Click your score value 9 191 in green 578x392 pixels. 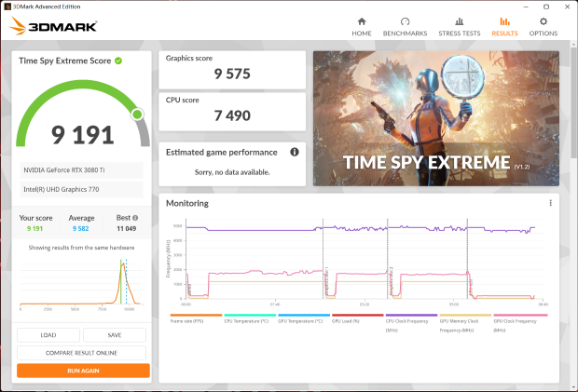tap(35, 228)
